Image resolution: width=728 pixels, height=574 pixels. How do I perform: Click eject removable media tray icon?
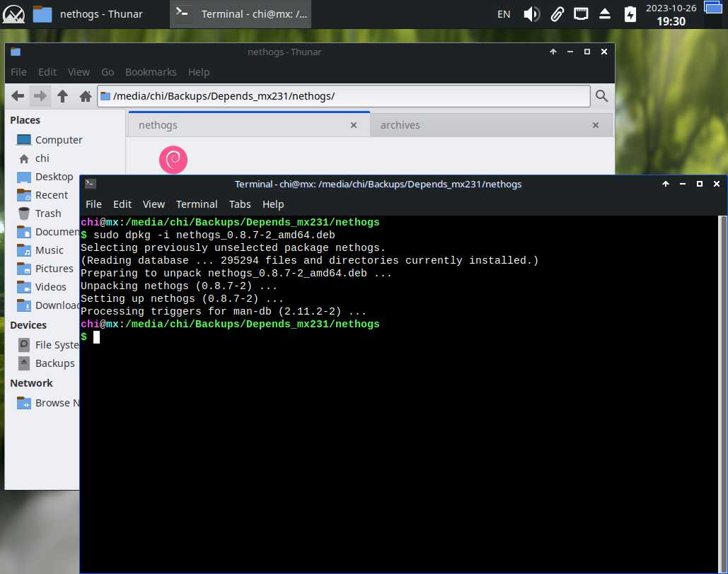click(x=604, y=14)
